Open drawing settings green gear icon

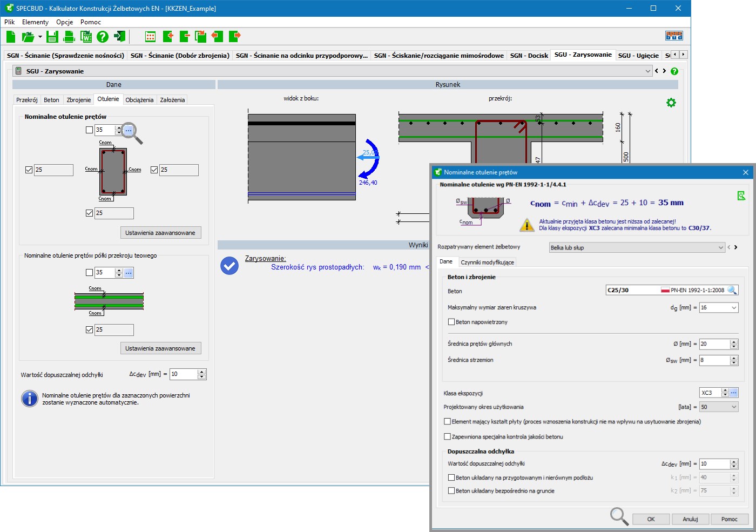pos(671,103)
